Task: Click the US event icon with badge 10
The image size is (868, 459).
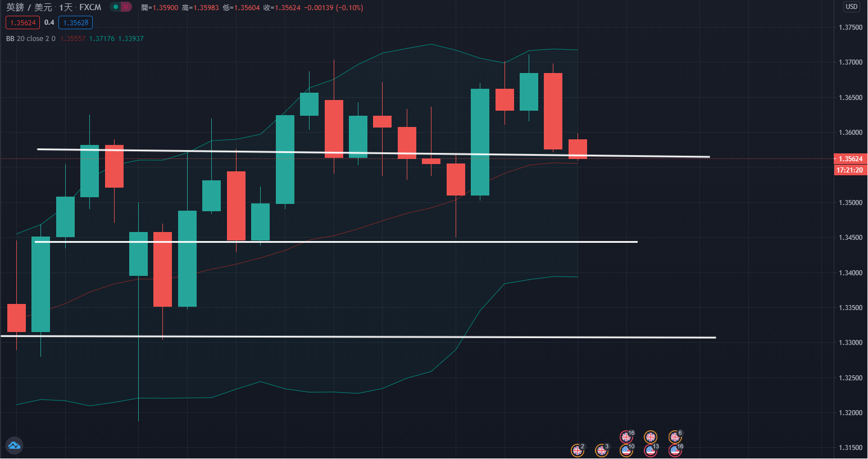Action: pos(626,450)
